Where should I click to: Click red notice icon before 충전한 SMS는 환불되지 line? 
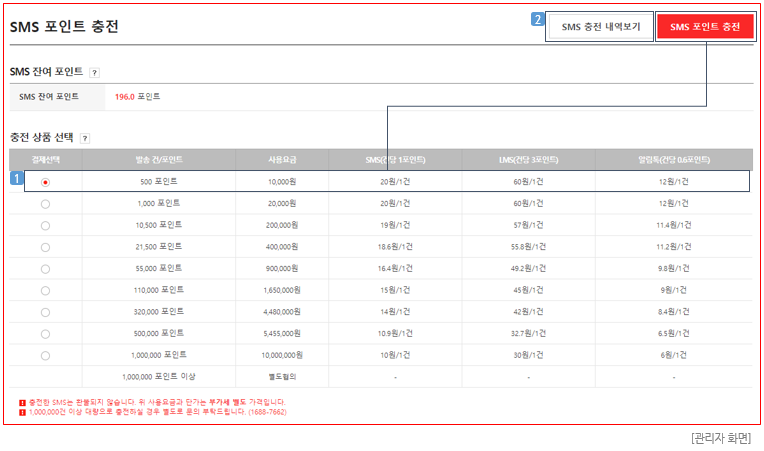pos(22,402)
